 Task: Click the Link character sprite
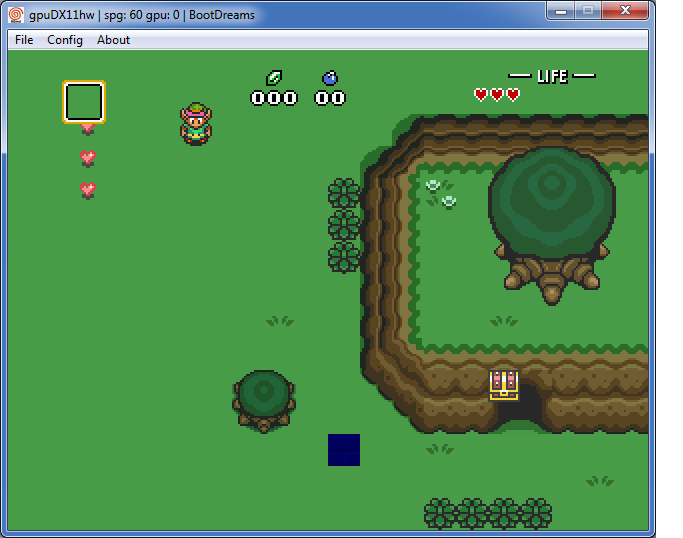click(196, 124)
